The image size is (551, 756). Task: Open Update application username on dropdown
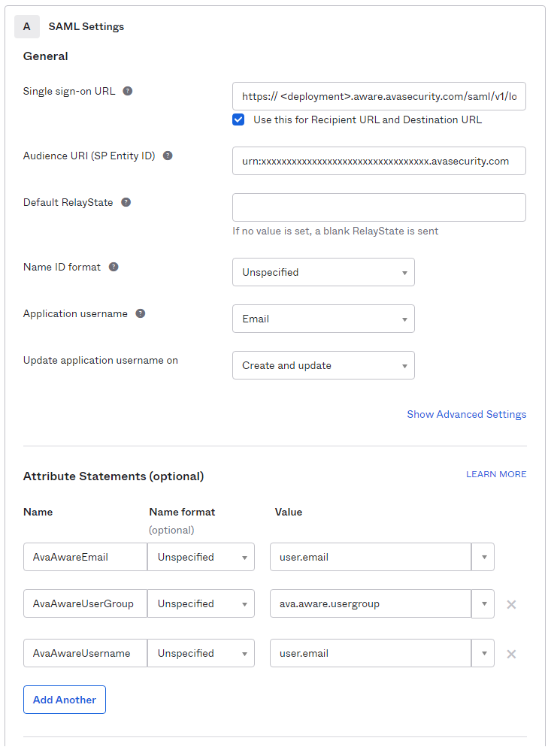323,365
